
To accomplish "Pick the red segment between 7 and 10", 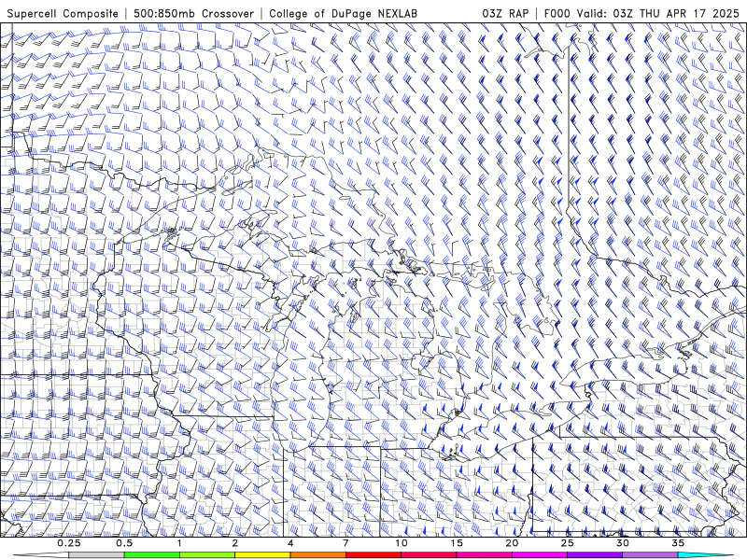I will (373, 555).
